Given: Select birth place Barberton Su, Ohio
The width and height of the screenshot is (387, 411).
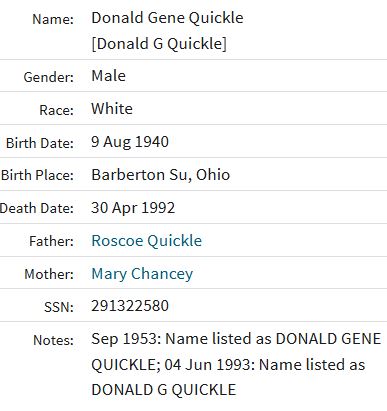Looking at the screenshot, I should click(x=161, y=175).
